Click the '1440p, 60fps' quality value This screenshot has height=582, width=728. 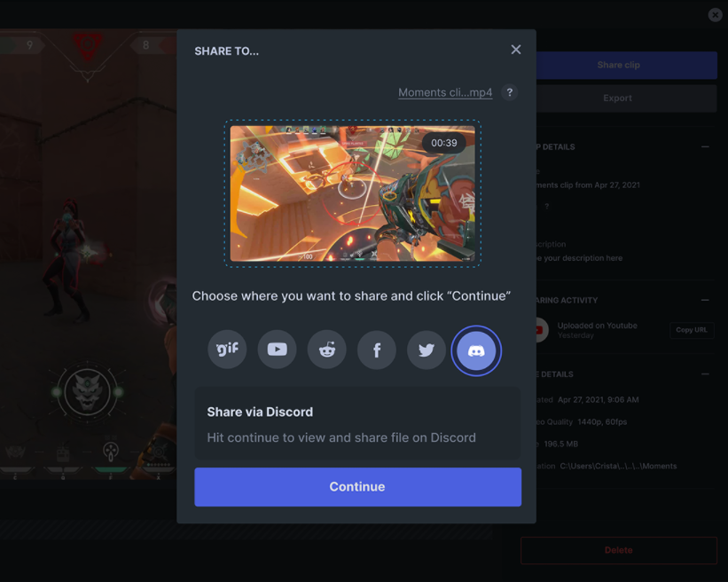[602, 421]
